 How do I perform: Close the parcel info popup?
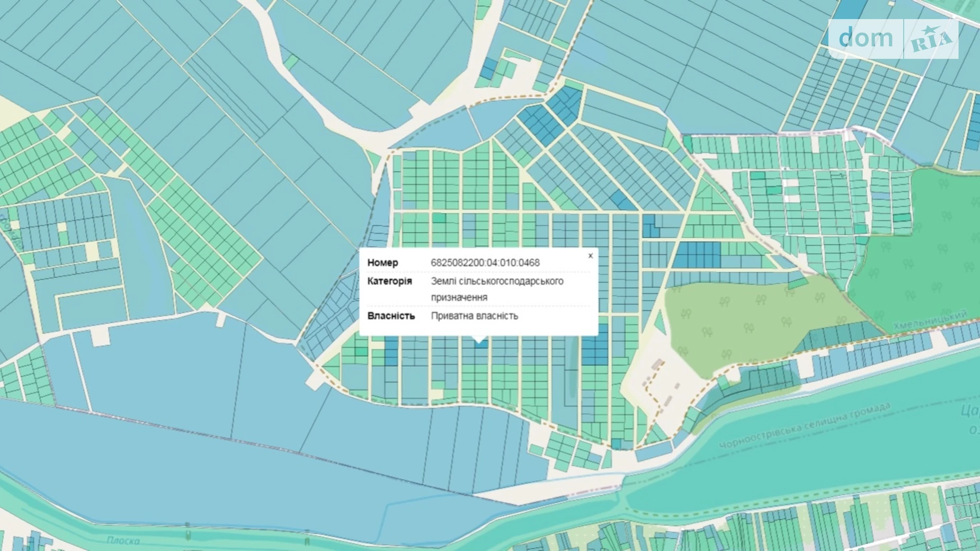tap(590, 256)
